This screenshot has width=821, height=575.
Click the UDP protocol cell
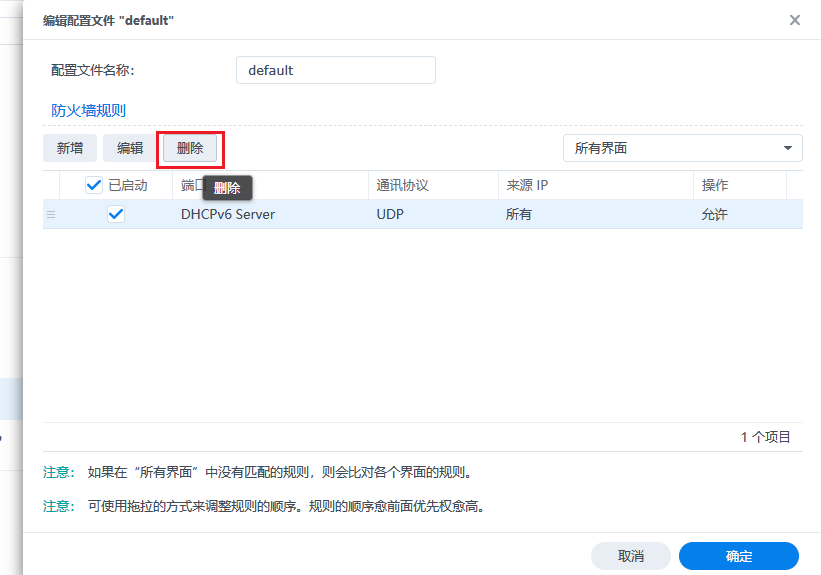[390, 214]
